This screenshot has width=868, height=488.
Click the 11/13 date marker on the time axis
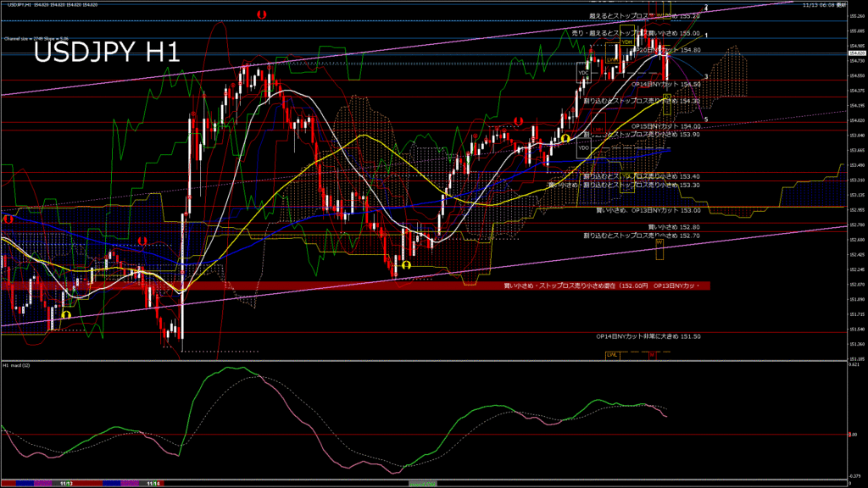[x=65, y=483]
